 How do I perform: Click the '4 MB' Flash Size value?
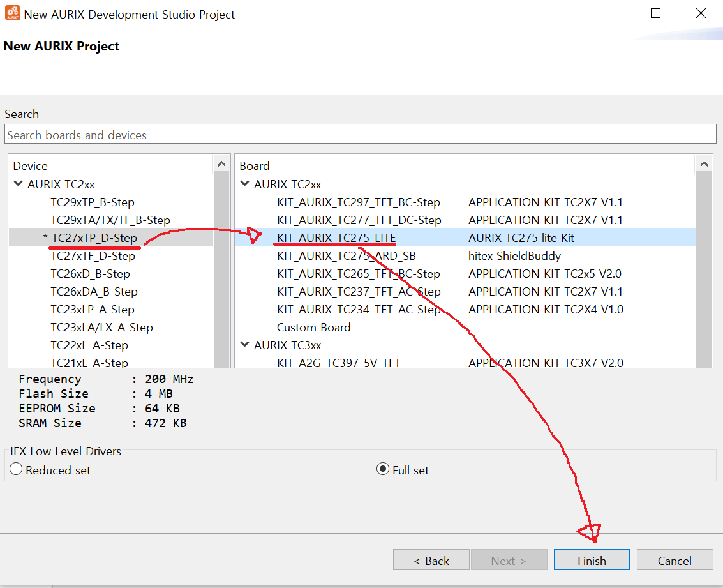coord(159,394)
